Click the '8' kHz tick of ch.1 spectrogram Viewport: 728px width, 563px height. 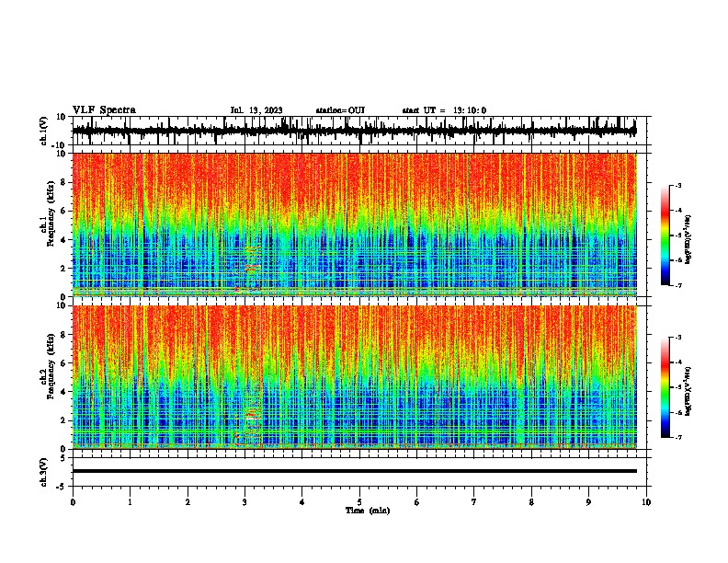point(63,182)
